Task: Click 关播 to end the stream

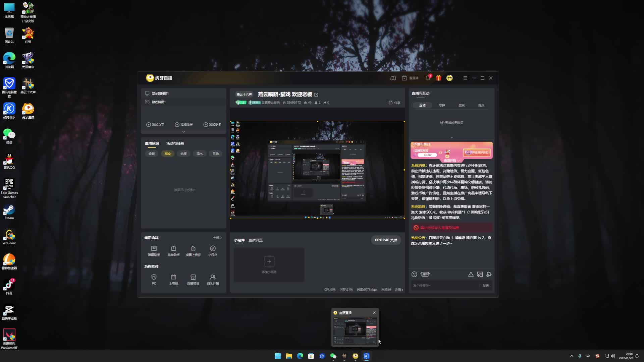Action: tap(394, 240)
